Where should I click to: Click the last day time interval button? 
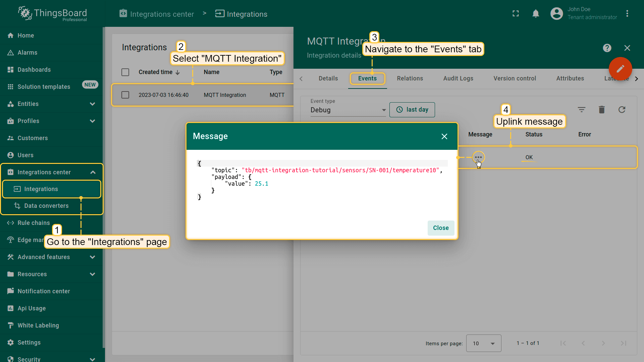pos(412,110)
